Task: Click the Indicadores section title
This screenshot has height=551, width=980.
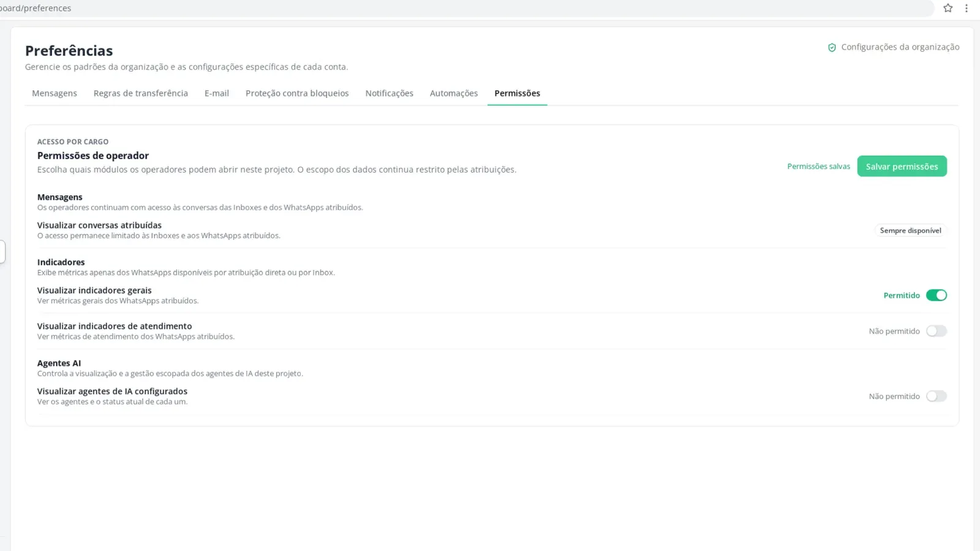Action: [x=61, y=262]
